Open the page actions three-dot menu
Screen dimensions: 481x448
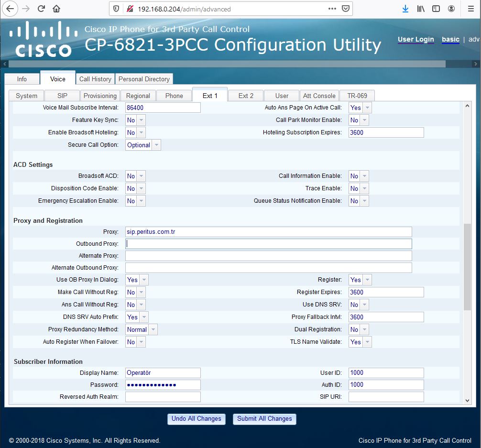click(332, 9)
